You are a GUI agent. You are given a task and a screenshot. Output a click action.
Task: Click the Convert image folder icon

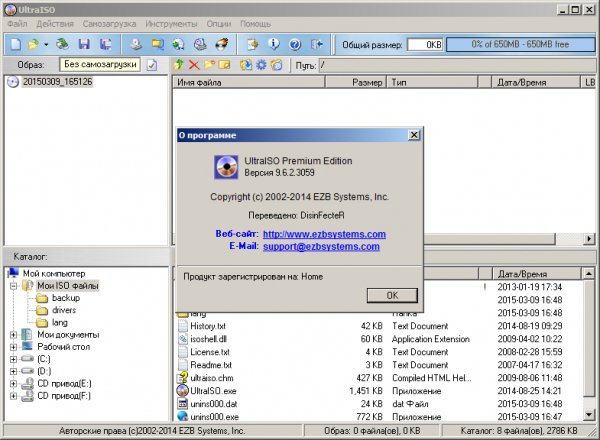(x=157, y=44)
